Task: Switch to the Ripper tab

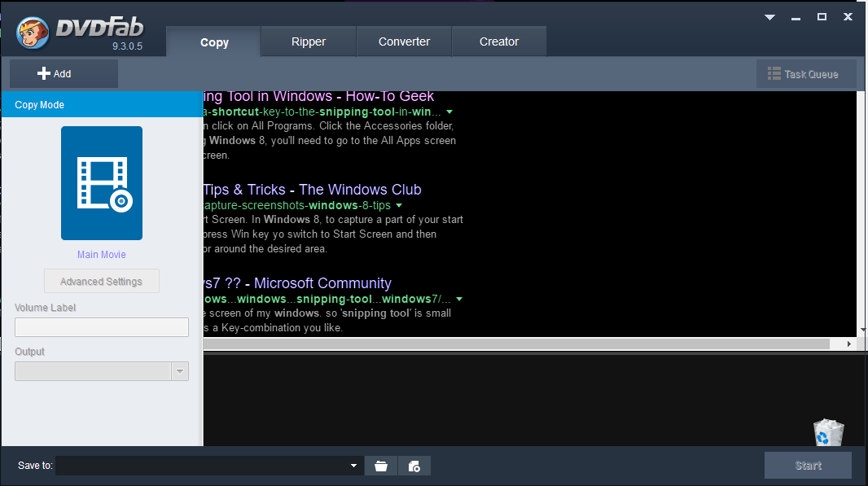Action: [x=309, y=42]
